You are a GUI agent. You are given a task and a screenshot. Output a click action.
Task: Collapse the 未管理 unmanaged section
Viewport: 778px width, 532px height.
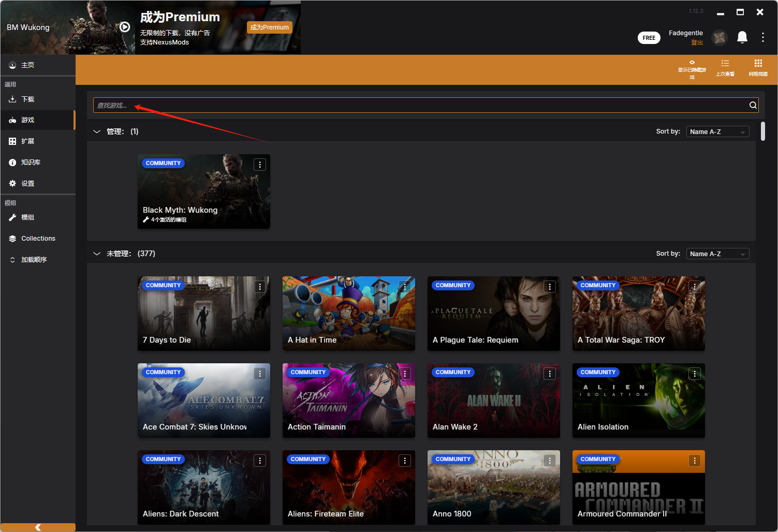97,254
